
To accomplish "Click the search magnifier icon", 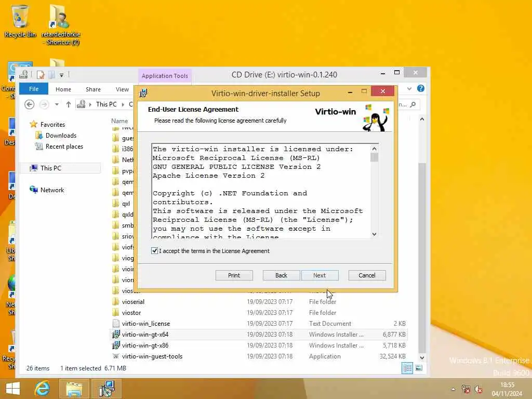I will 413,104.
